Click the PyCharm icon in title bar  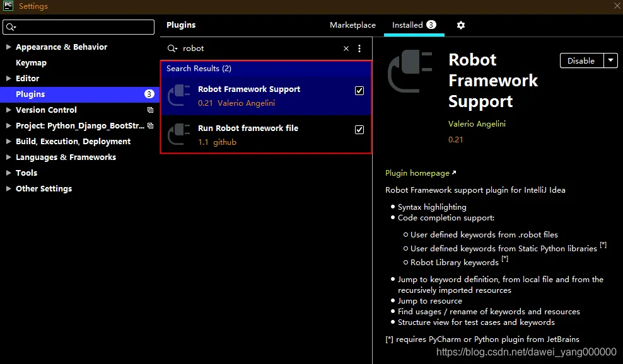pyautogui.click(x=8, y=6)
